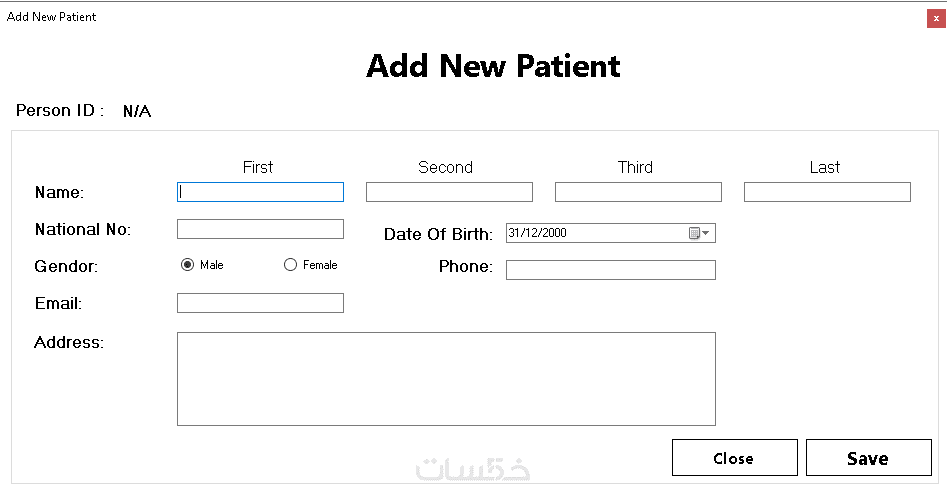Open the Date Of Birth calendar dropdown
Image resolution: width=947 pixels, height=491 pixels.
click(700, 233)
